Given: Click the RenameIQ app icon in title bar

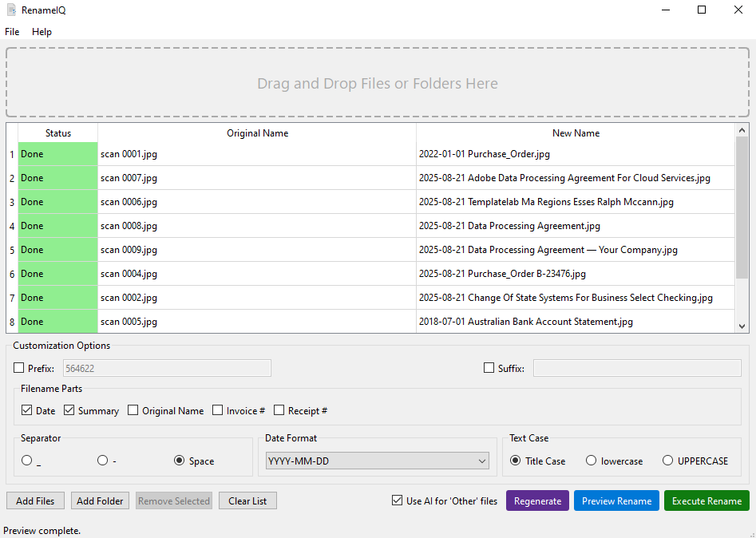Looking at the screenshot, I should (11, 10).
